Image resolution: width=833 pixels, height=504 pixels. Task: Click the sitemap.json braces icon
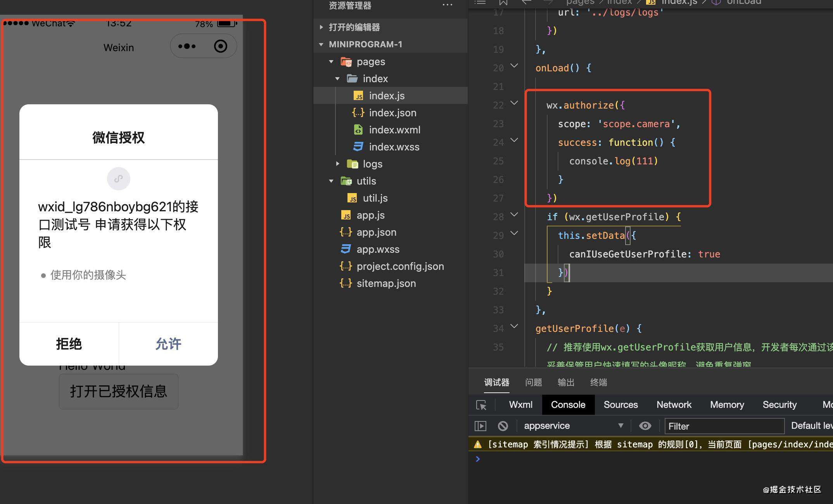(x=346, y=283)
